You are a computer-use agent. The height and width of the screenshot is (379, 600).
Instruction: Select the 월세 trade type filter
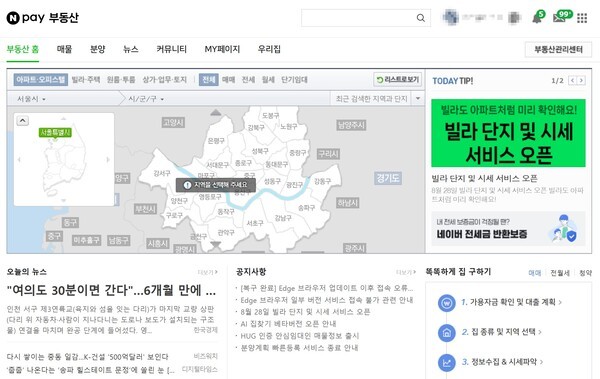pos(268,80)
